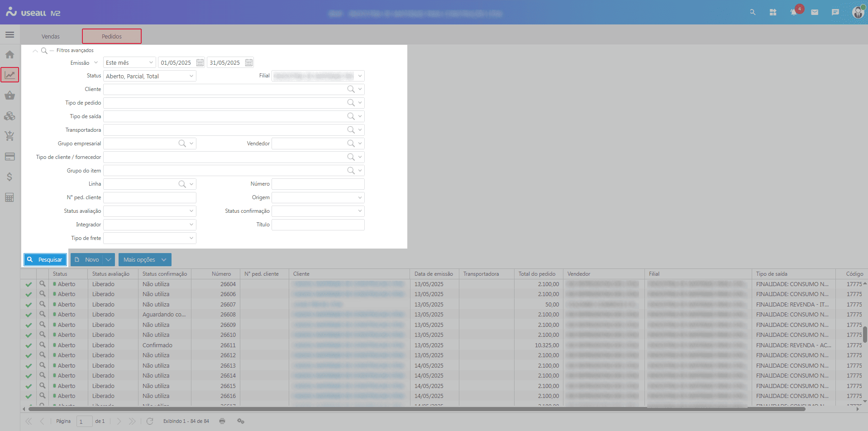Switch to the Vendas tab
This screenshot has height=431, width=868.
pyautogui.click(x=51, y=36)
